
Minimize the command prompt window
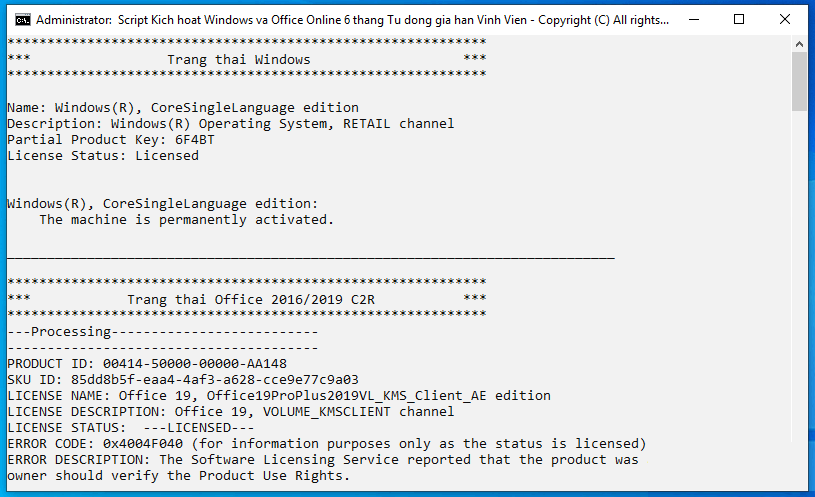[x=693, y=20]
